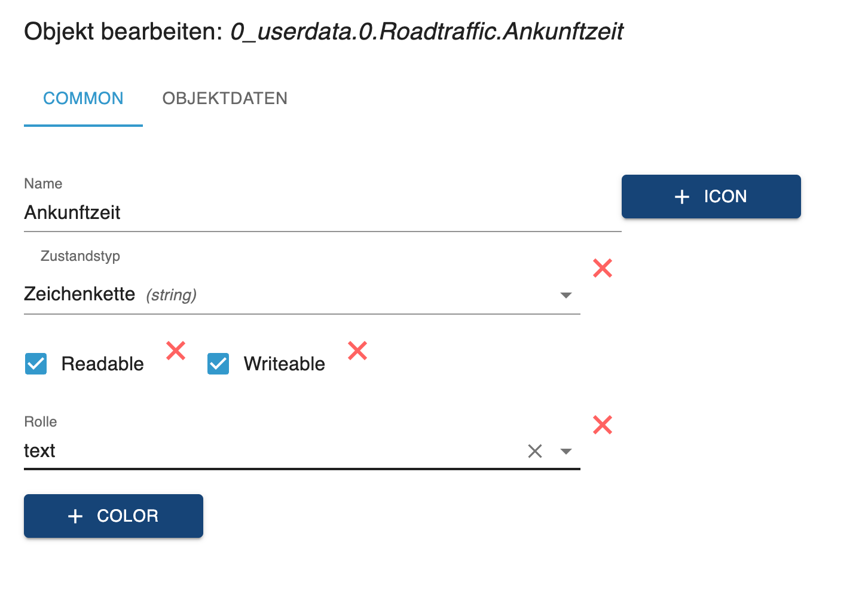Uncheck the Writeable checkbox
This screenshot has width=868, height=615.
click(218, 364)
